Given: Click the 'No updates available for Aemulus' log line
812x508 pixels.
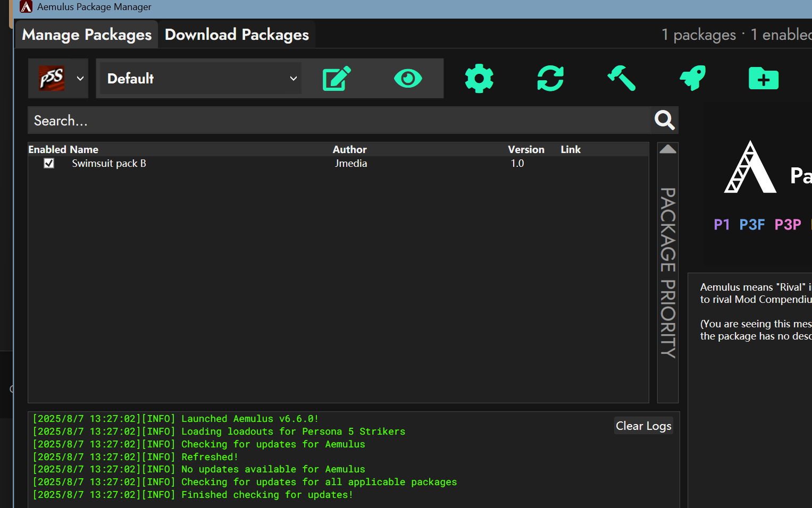Looking at the screenshot, I should 199,469.
